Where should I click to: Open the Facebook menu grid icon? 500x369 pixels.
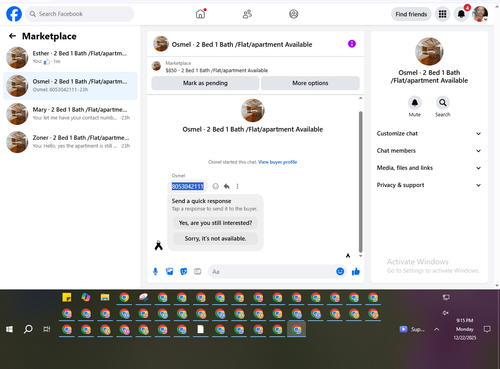click(442, 14)
